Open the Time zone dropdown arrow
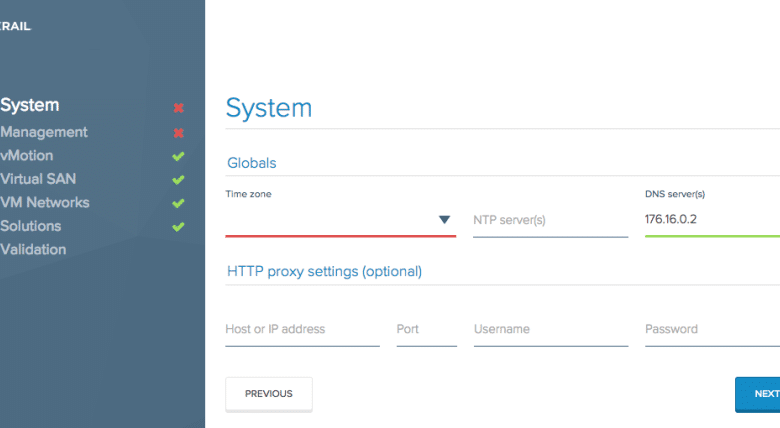Screen dimensions: 780x428 coord(444,219)
